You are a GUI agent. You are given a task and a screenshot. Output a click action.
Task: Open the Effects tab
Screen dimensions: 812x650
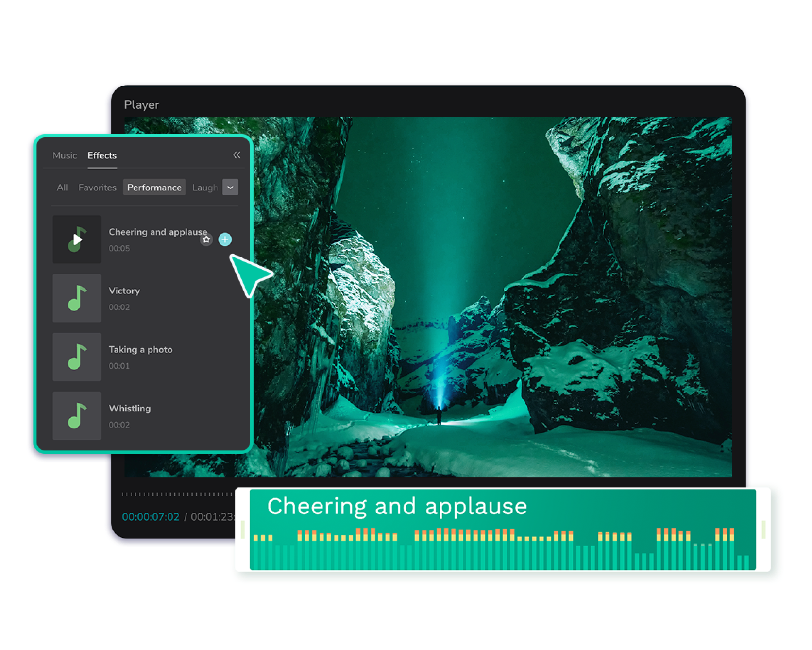102,155
